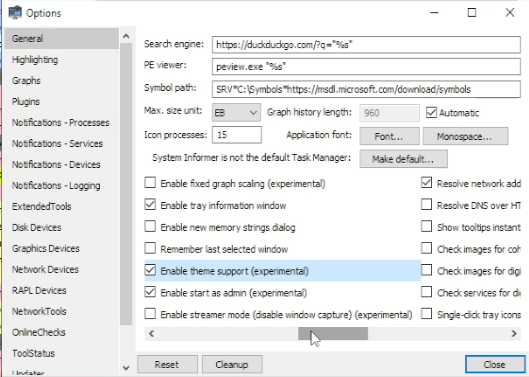Open Notifications - Services section
This screenshot has width=529, height=377.
pyautogui.click(x=62, y=143)
